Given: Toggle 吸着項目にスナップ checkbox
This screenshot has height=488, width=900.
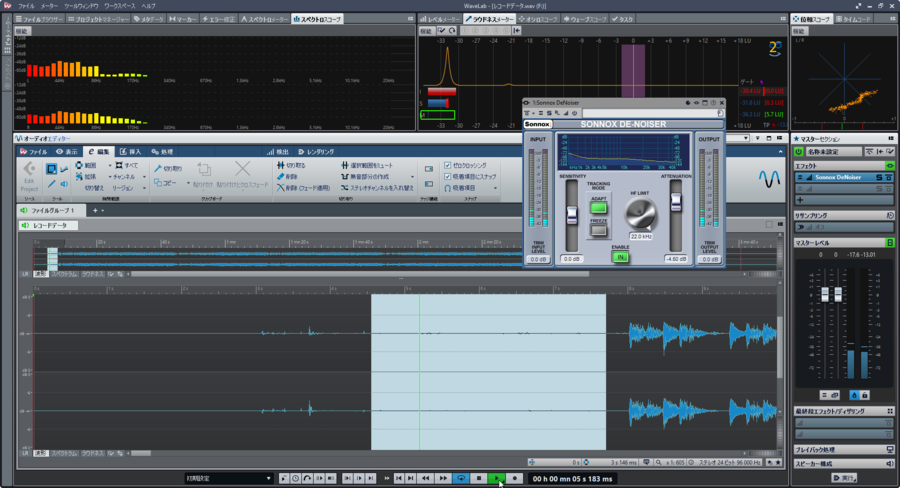Looking at the screenshot, I should (448, 177).
